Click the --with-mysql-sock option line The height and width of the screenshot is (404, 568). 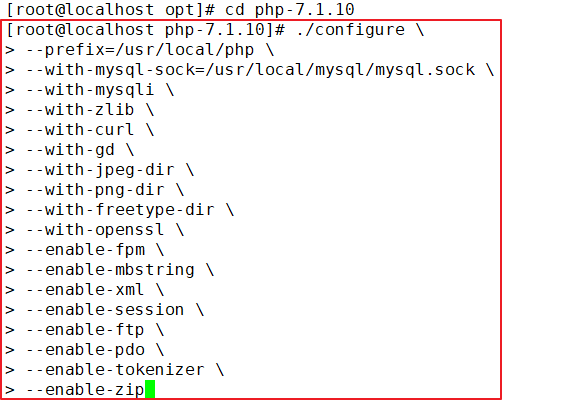pos(250,70)
